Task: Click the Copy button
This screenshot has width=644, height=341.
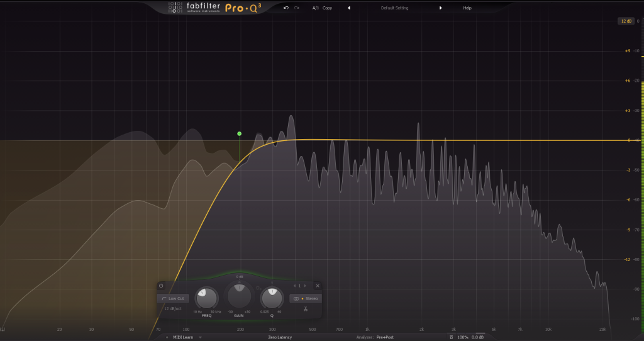Action: pos(327,8)
